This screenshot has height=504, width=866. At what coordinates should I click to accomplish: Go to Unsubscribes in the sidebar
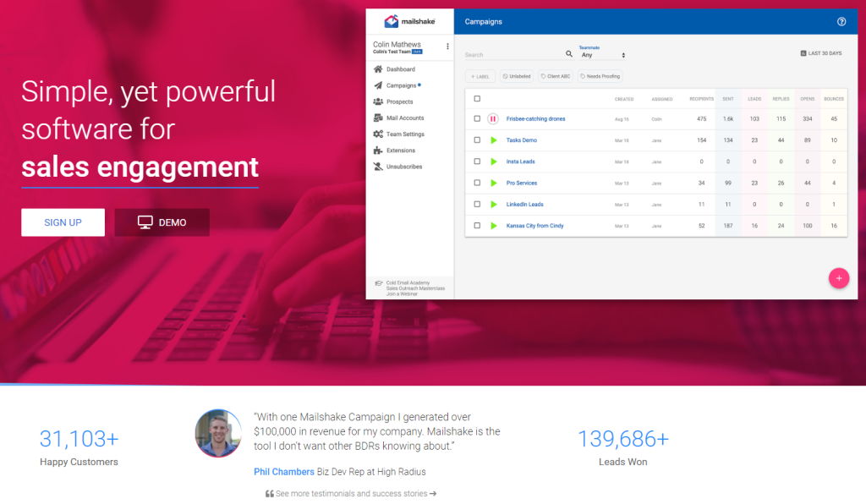point(397,166)
